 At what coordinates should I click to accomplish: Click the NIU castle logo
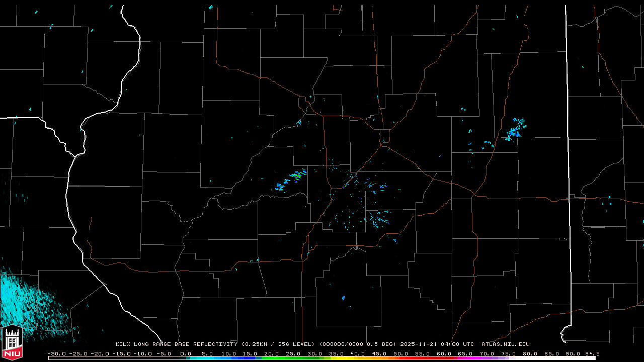12,343
